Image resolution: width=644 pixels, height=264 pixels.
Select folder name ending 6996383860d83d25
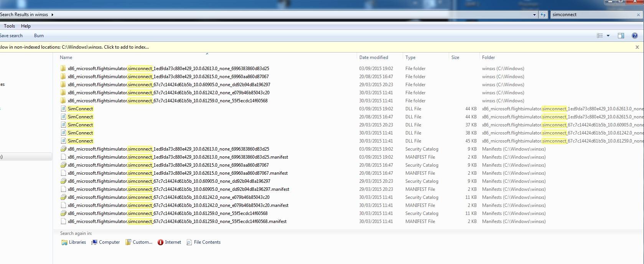pyautogui.click(x=168, y=69)
